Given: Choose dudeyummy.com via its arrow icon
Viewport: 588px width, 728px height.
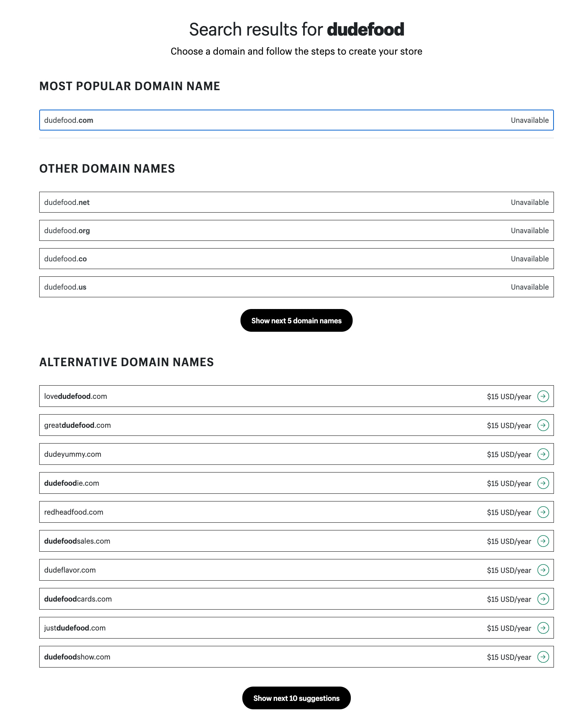Looking at the screenshot, I should click(x=543, y=454).
